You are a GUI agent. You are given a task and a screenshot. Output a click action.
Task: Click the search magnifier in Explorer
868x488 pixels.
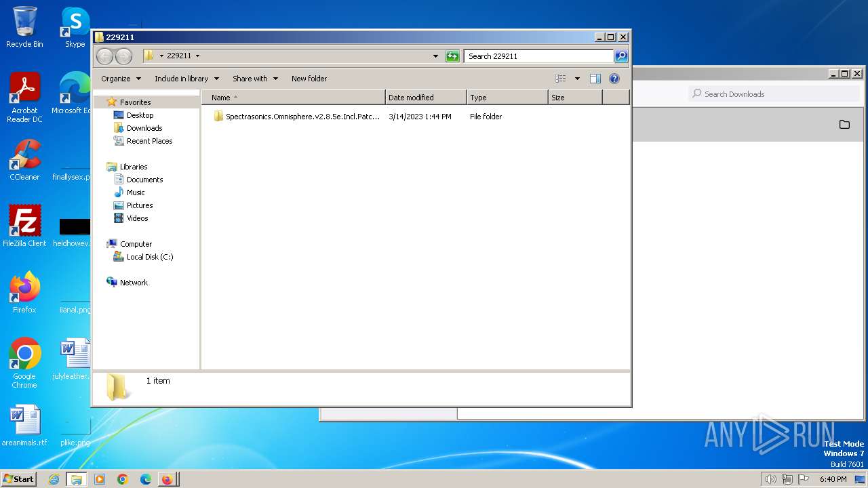tap(621, 56)
